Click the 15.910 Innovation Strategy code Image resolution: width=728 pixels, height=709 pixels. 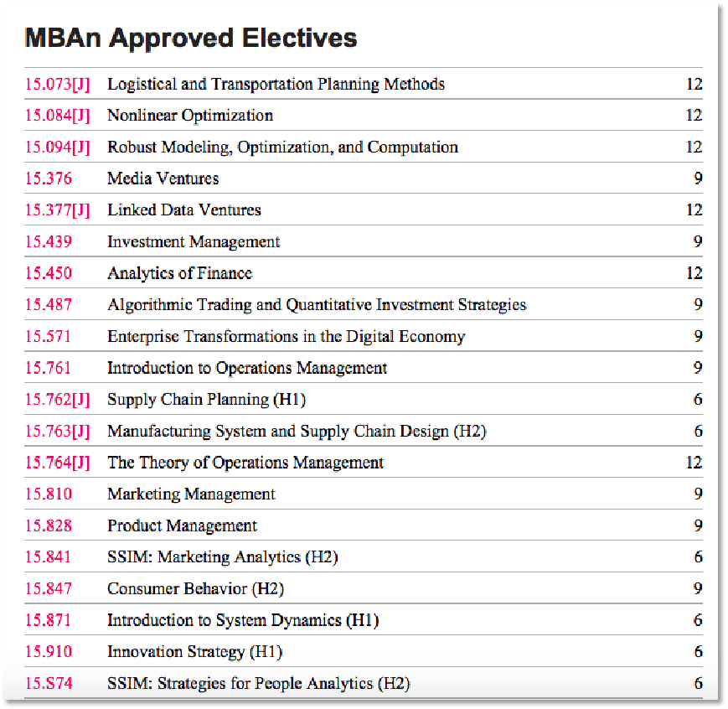pyautogui.click(x=49, y=652)
